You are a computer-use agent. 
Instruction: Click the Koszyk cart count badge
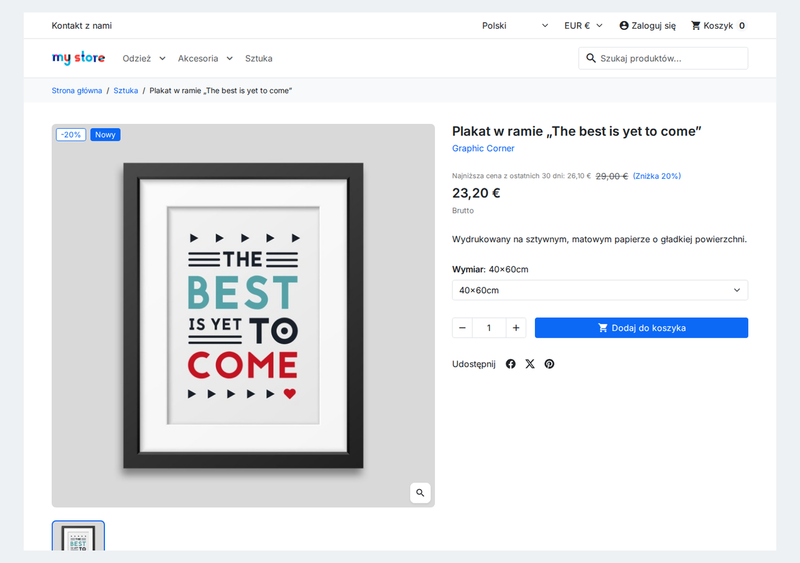[x=742, y=26]
